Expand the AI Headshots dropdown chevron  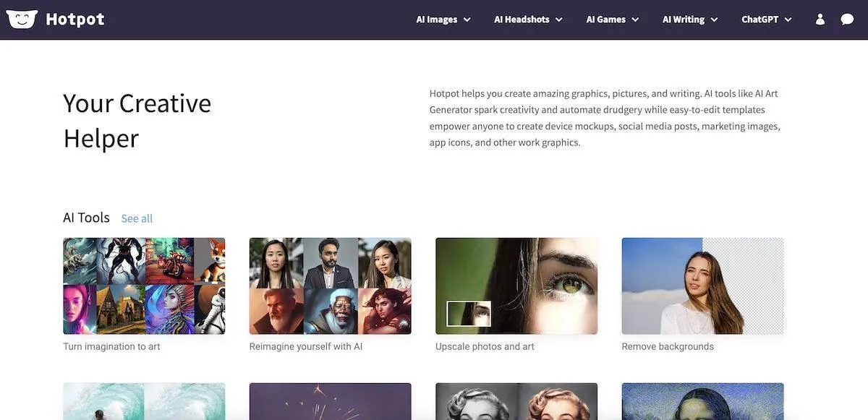tap(559, 20)
